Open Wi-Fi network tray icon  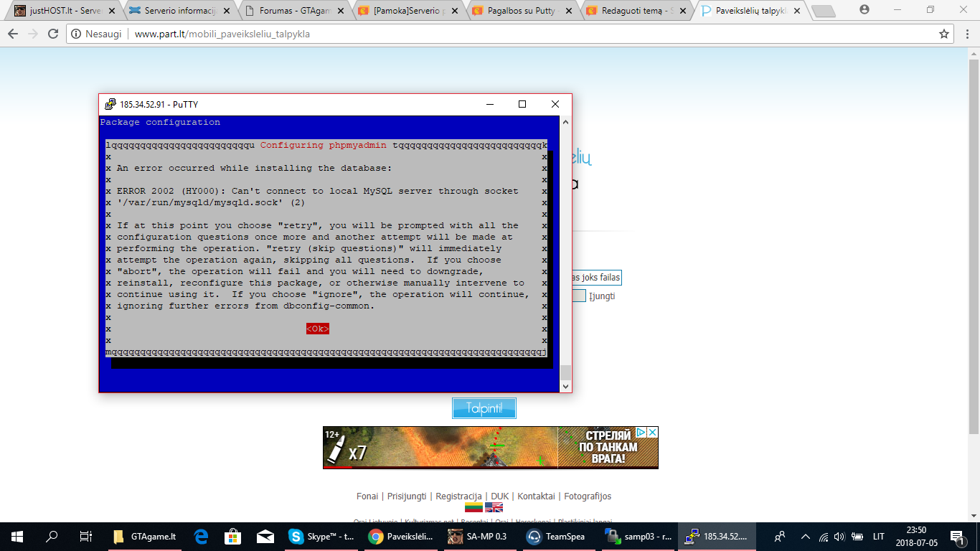[823, 537]
